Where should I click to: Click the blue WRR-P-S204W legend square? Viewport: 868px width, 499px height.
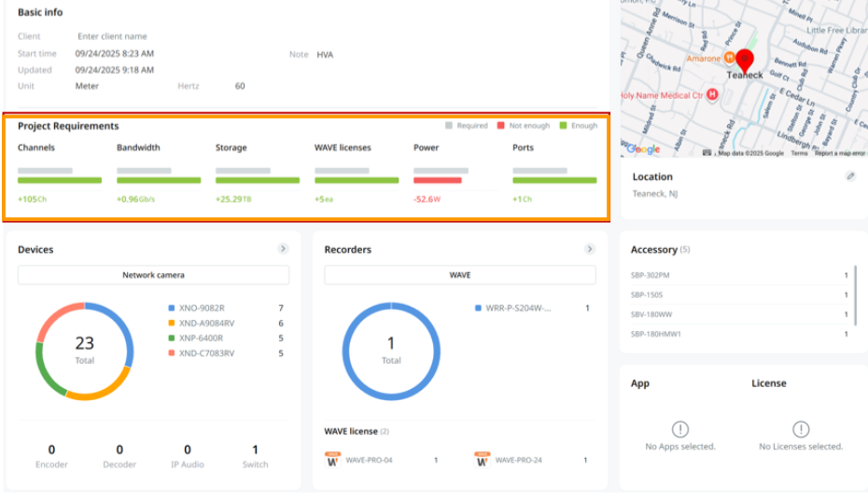[x=478, y=308]
